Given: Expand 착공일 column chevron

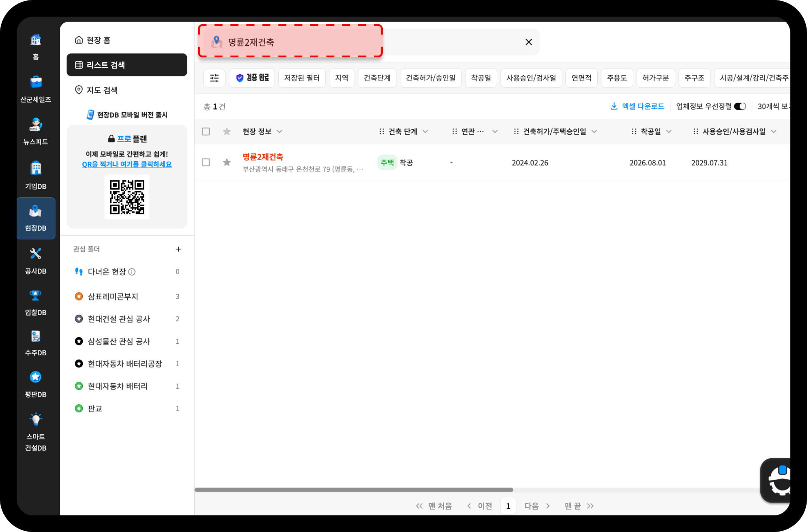Looking at the screenshot, I should [x=669, y=131].
